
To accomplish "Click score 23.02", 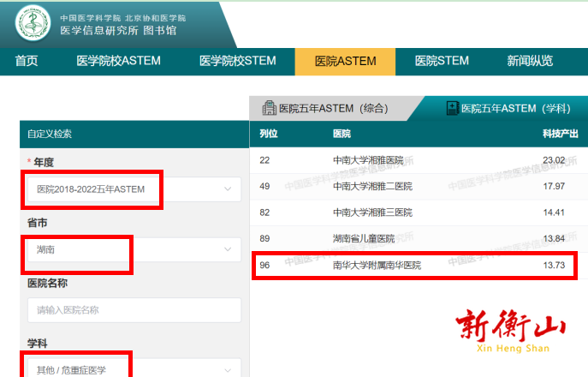I will (x=554, y=160).
